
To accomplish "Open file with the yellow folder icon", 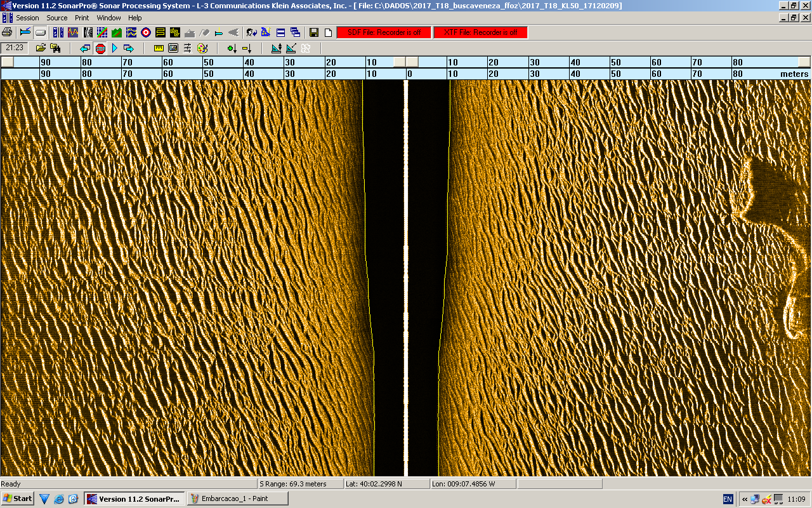I will pyautogui.click(x=41, y=48).
